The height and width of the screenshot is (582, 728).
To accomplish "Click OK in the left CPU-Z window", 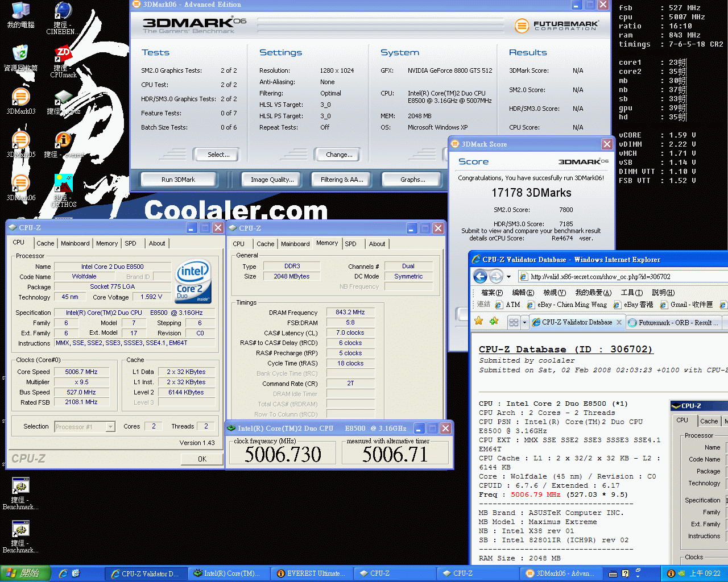I will pyautogui.click(x=202, y=459).
